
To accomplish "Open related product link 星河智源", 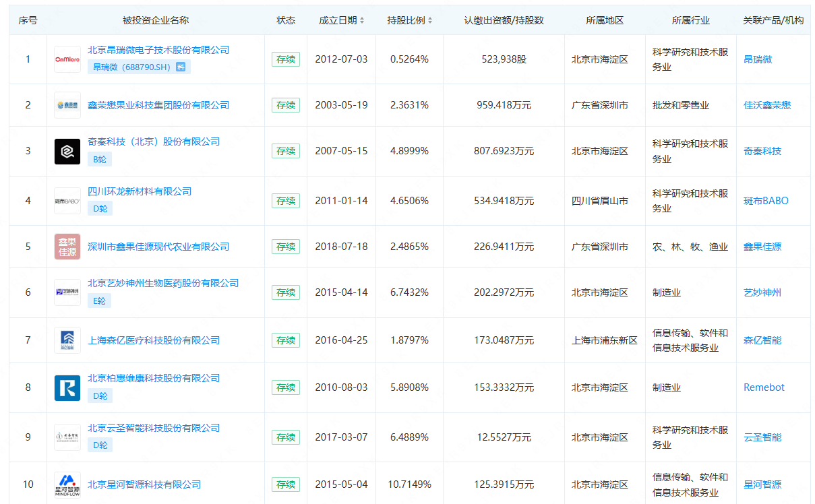I will tap(762, 484).
